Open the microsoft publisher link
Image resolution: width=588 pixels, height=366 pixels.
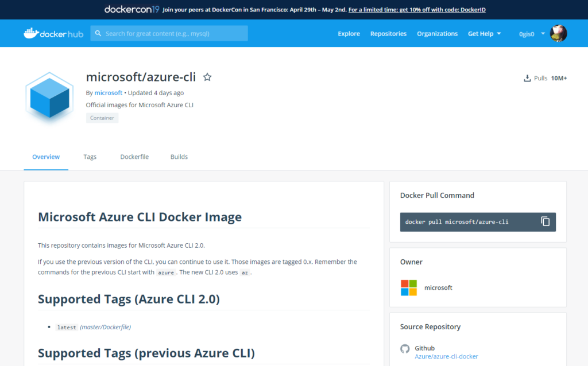(x=108, y=93)
